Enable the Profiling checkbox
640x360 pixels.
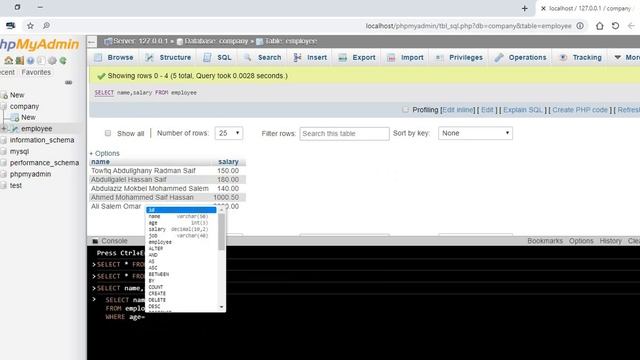pyautogui.click(x=405, y=109)
